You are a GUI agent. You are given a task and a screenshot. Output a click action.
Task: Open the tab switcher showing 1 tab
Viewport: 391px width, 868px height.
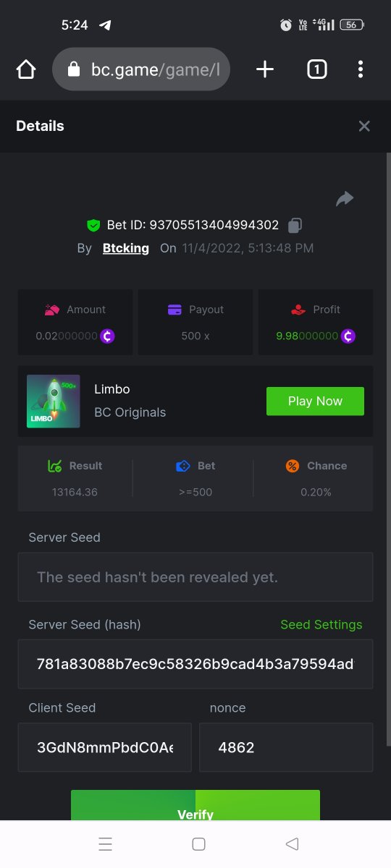[316, 69]
